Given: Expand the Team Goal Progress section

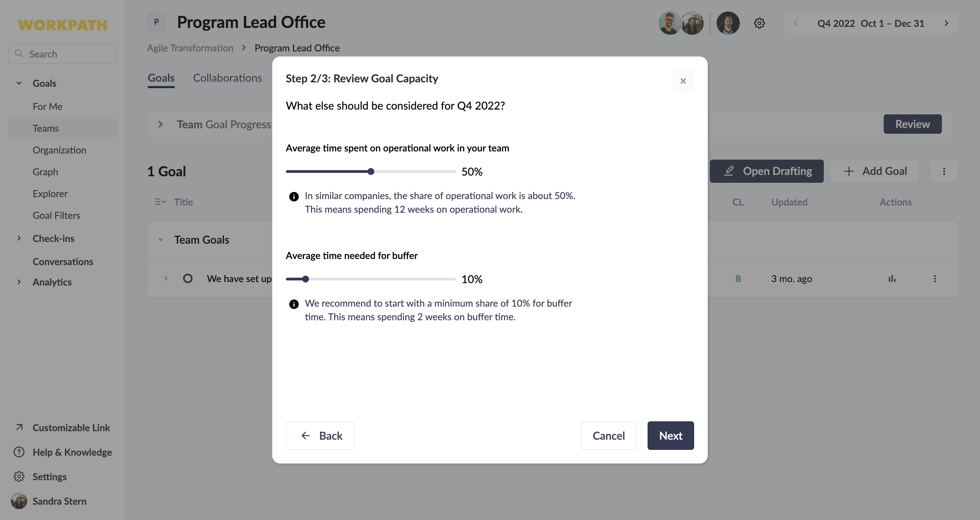Looking at the screenshot, I should point(160,125).
